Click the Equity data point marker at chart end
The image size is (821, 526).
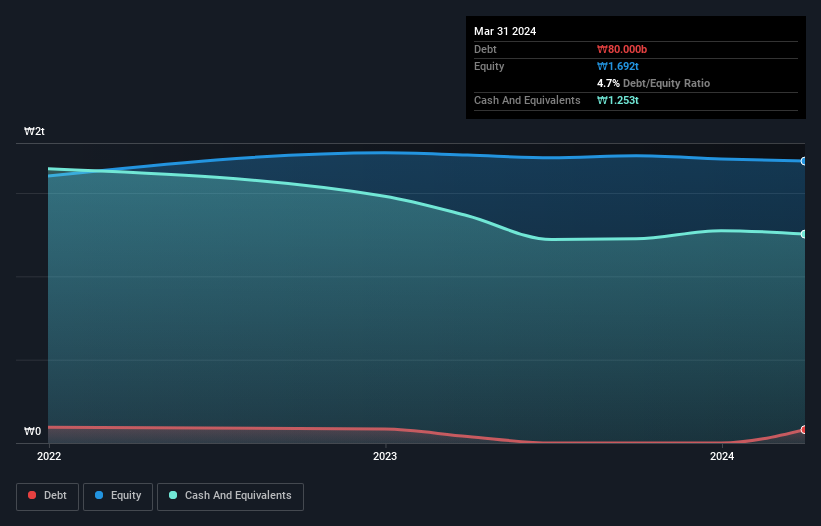(x=803, y=161)
